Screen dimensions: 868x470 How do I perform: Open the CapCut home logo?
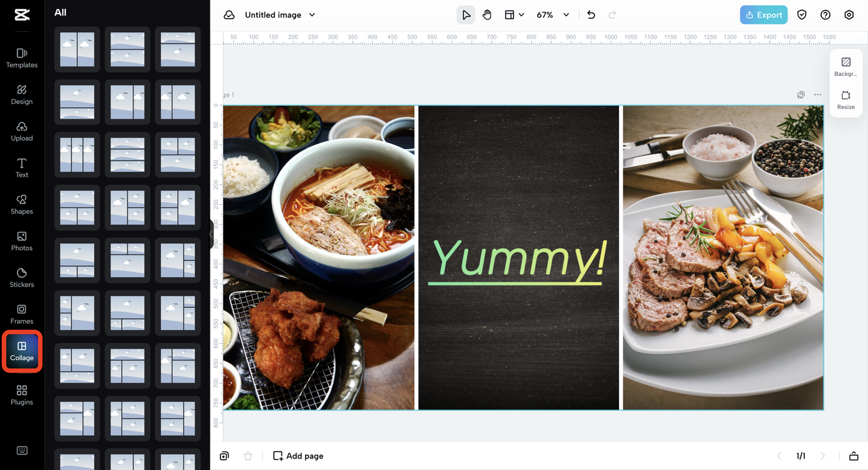coord(22,15)
